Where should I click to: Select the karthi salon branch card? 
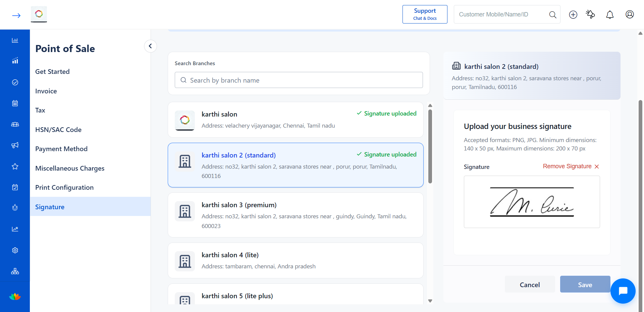click(296, 120)
